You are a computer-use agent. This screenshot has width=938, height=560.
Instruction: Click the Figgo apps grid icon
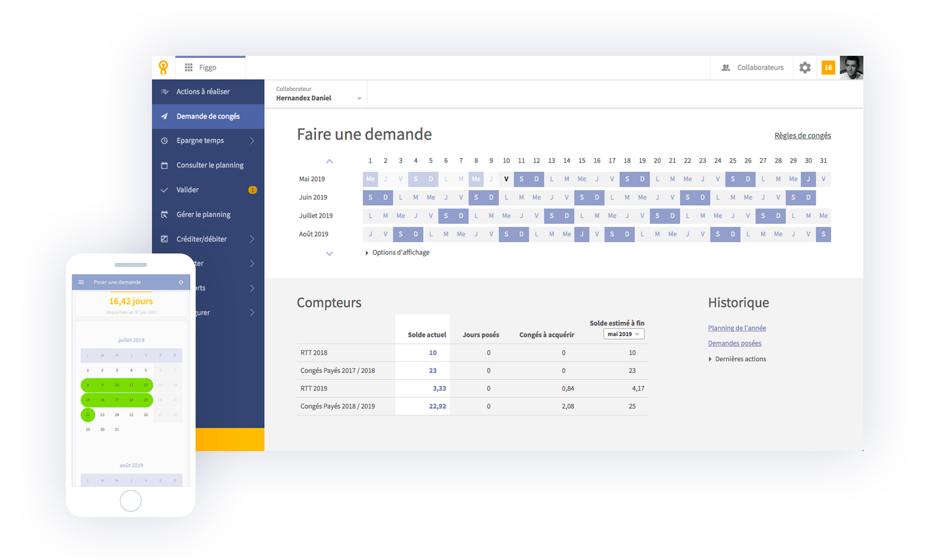[189, 68]
